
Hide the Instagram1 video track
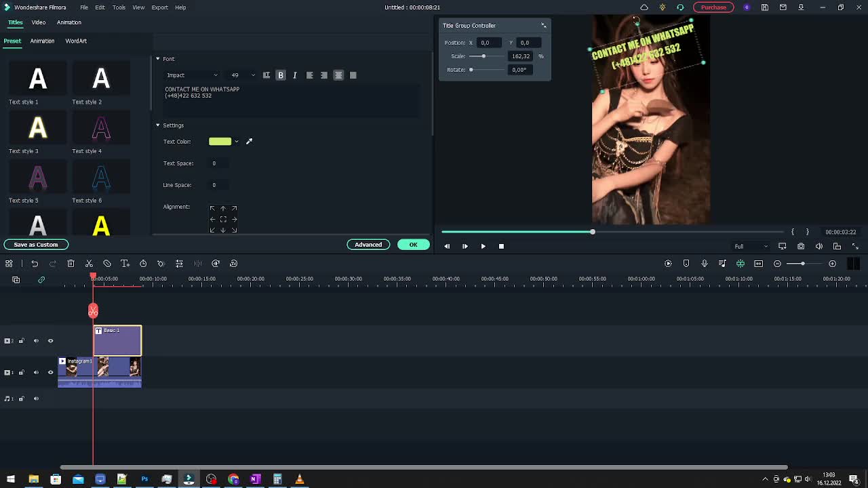click(50, 371)
